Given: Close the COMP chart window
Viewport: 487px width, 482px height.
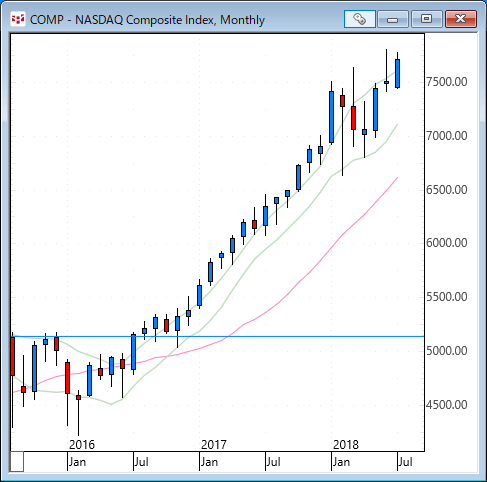Looking at the screenshot, I should click(461, 19).
